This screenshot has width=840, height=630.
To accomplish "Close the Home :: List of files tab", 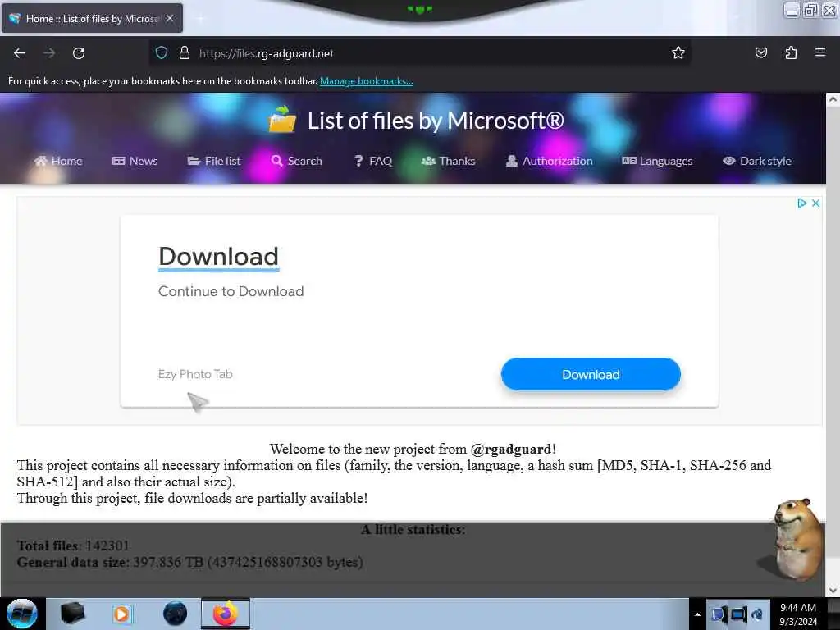I will (x=170, y=18).
